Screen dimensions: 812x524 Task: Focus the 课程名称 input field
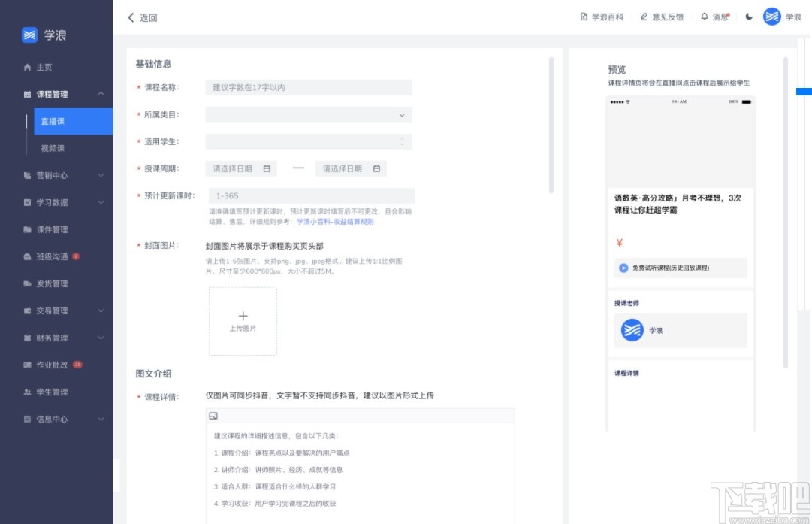click(309, 88)
